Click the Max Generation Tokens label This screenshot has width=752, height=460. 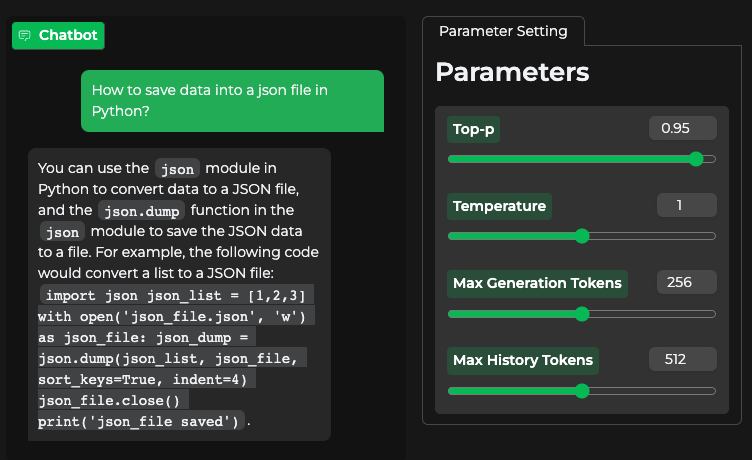537,283
